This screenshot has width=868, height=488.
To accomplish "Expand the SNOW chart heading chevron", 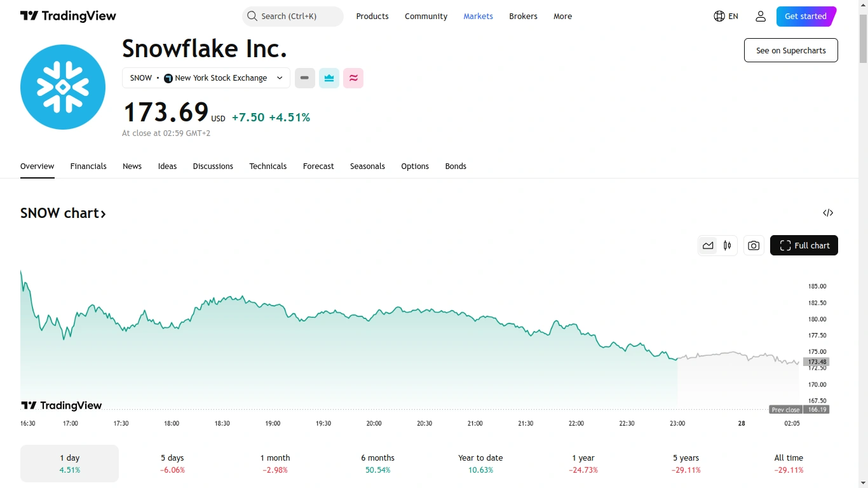I will [103, 213].
